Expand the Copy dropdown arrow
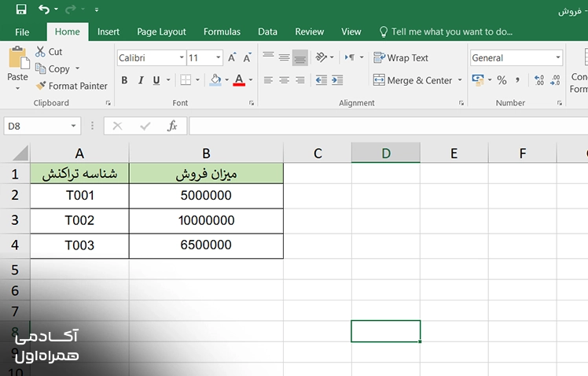Image resolution: width=588 pixels, height=376 pixels. pyautogui.click(x=77, y=68)
